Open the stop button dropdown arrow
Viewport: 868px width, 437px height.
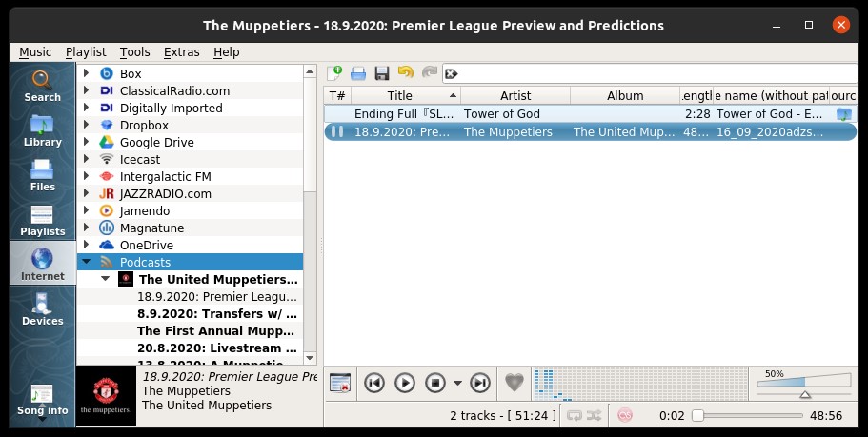pos(457,383)
